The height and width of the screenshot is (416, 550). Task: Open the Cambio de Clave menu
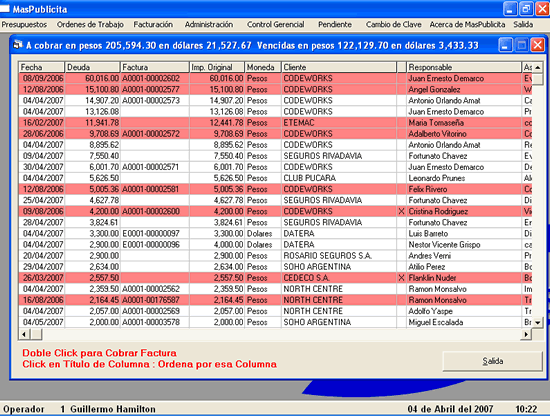click(x=394, y=25)
